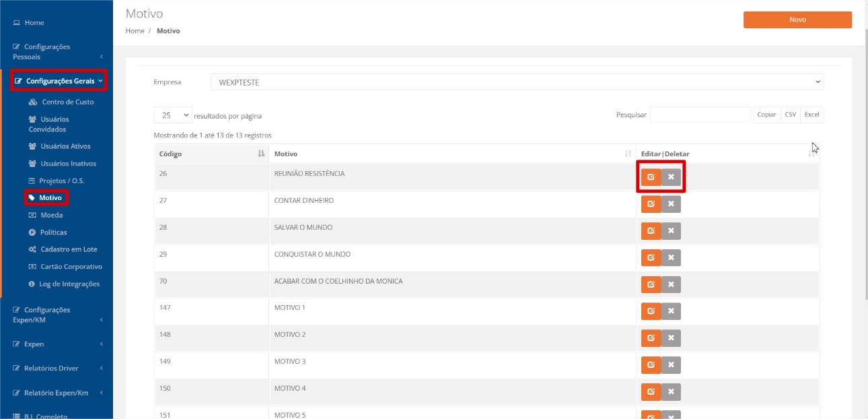This screenshot has height=419, width=868.
Task: Click the Copiar export button
Action: (766, 115)
